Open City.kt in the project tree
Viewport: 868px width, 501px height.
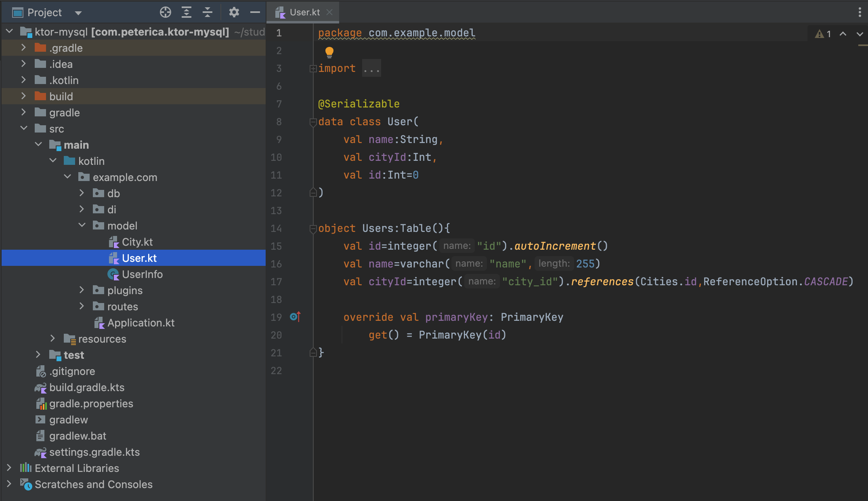coord(137,242)
